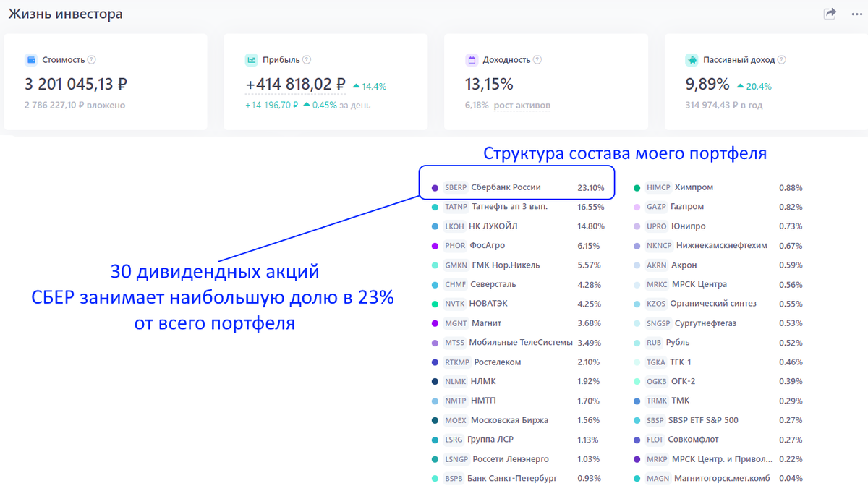Click the Стоимость wallet icon
The width and height of the screenshot is (868, 491).
coord(30,60)
